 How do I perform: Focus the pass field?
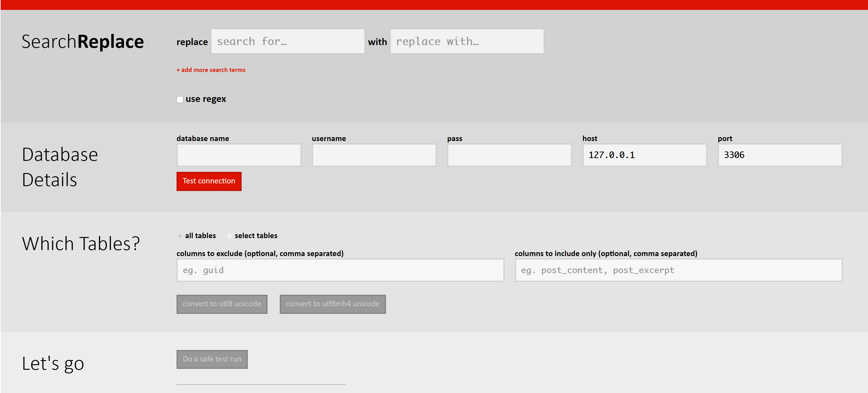509,155
